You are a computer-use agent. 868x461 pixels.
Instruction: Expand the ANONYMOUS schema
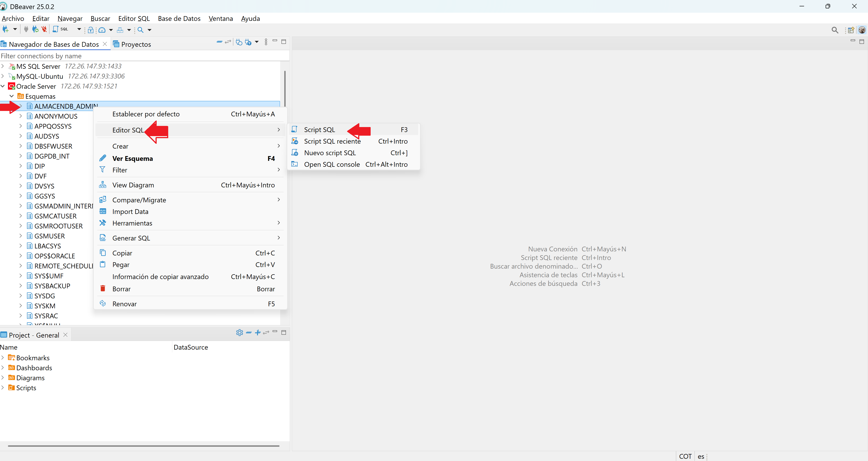tap(21, 116)
